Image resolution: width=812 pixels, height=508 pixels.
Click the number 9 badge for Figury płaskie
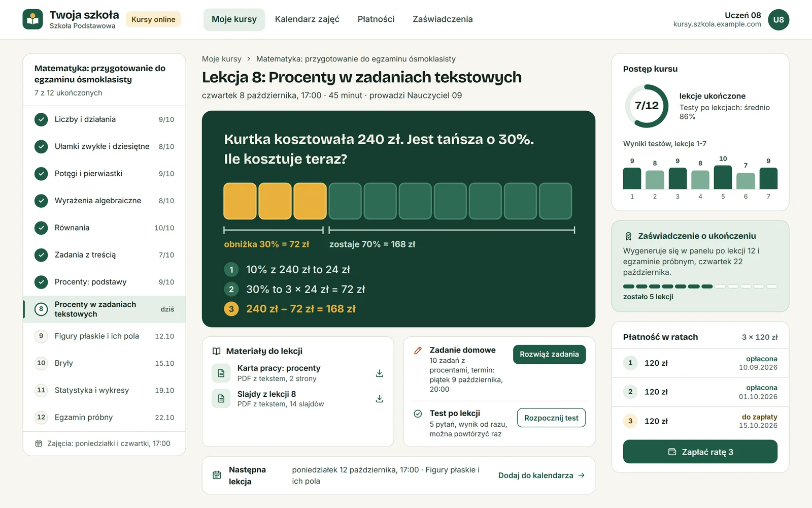(x=41, y=336)
